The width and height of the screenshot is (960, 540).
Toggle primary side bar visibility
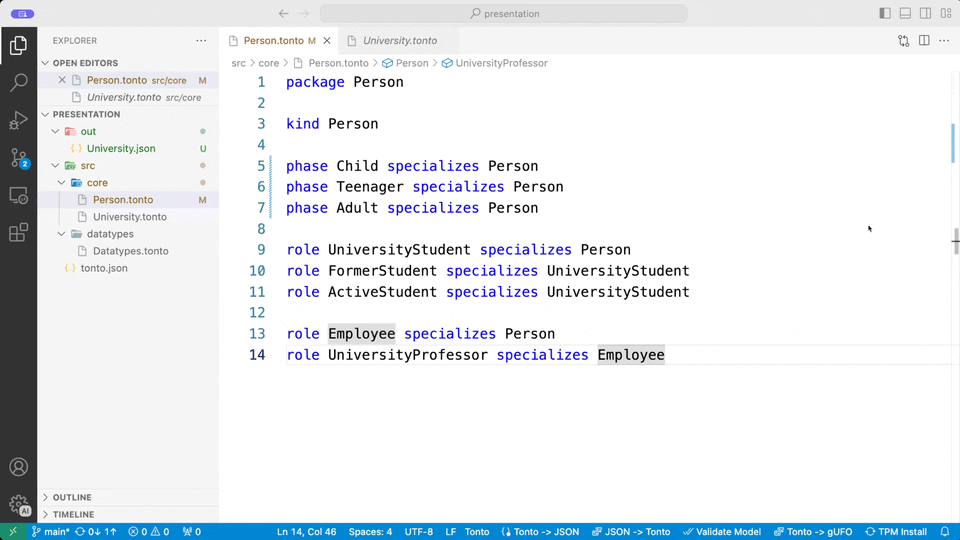[885, 13]
